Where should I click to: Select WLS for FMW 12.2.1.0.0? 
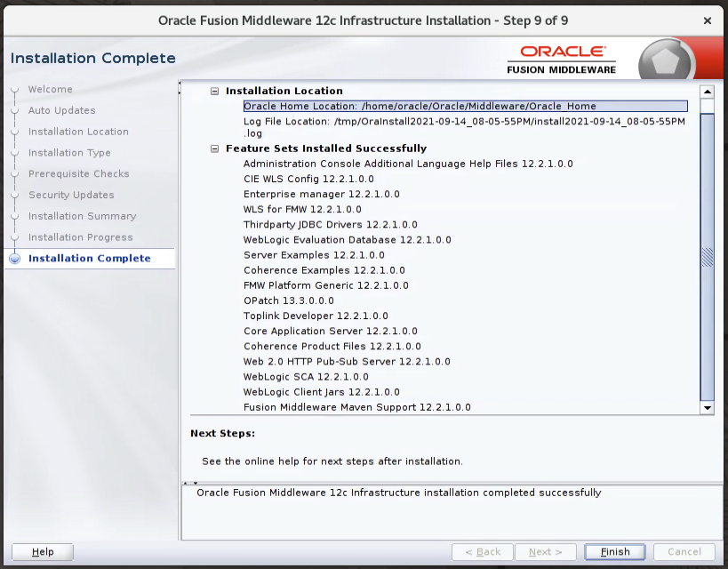302,210
